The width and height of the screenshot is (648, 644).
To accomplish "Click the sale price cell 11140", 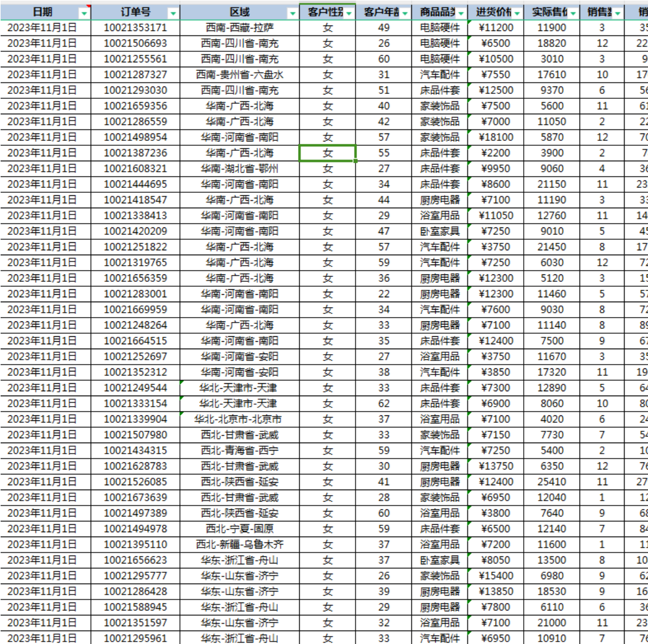I will pos(552,326).
